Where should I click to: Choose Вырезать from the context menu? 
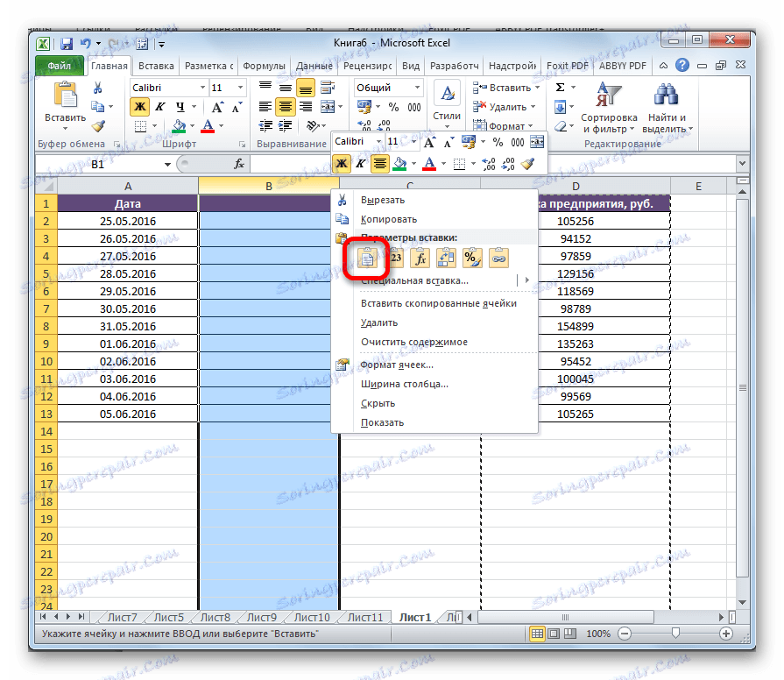(x=383, y=200)
